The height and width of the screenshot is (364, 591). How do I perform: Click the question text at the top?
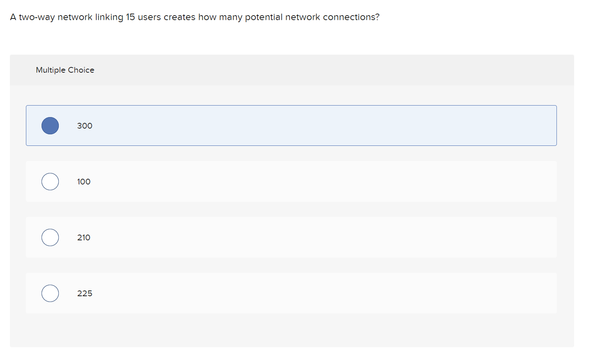point(194,17)
